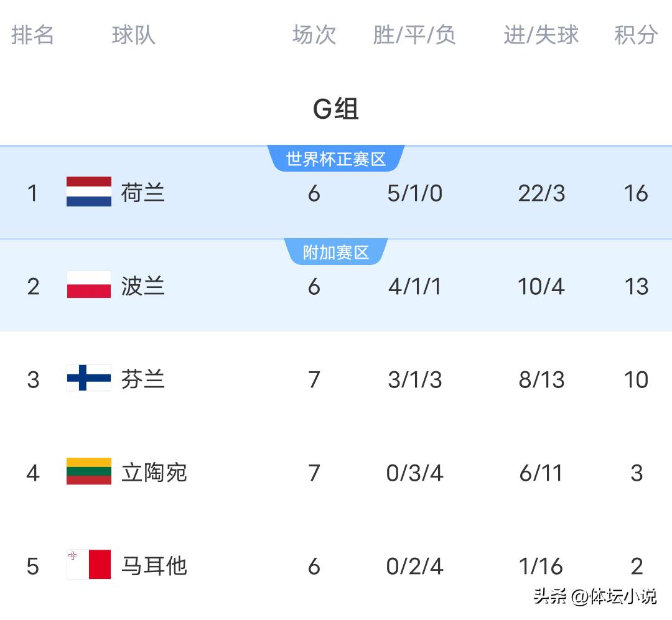Image resolution: width=672 pixels, height=620 pixels.
Task: Open the 波兰 team name
Action: click(x=143, y=286)
